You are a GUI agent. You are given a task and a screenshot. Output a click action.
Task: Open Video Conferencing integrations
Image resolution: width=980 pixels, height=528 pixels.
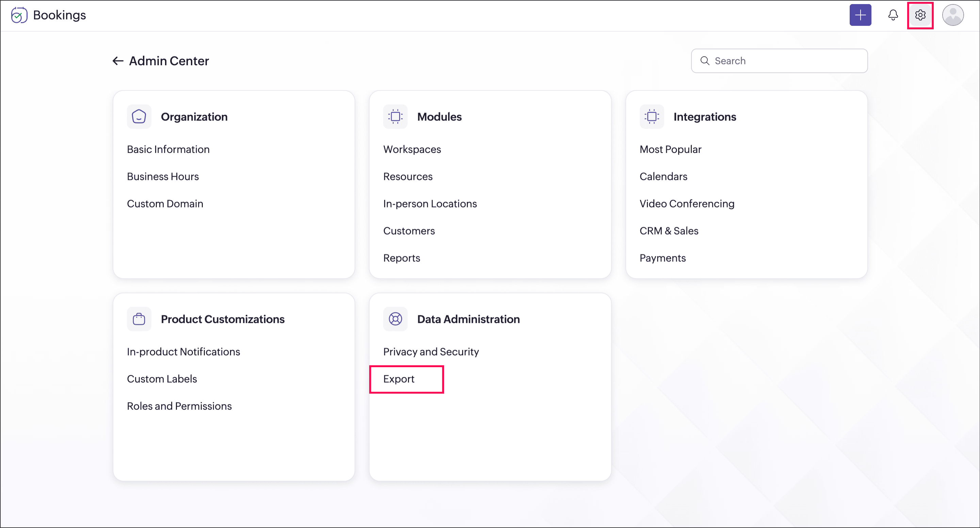[x=687, y=204]
